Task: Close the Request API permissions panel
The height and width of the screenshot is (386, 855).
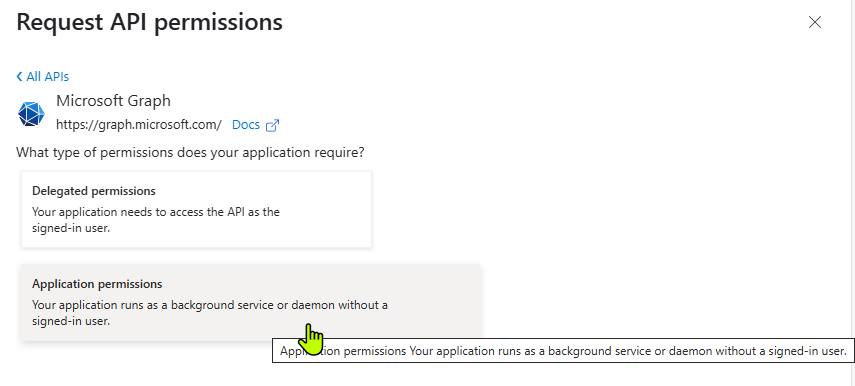Action: (x=815, y=22)
